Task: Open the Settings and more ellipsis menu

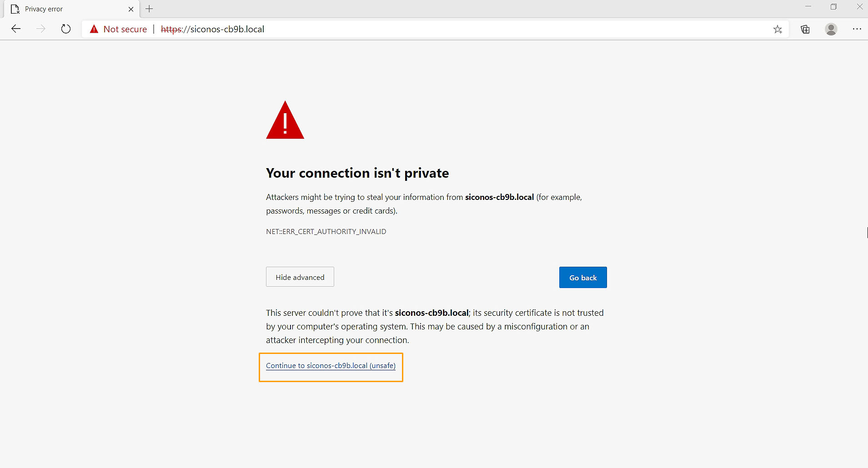Action: coord(857,29)
